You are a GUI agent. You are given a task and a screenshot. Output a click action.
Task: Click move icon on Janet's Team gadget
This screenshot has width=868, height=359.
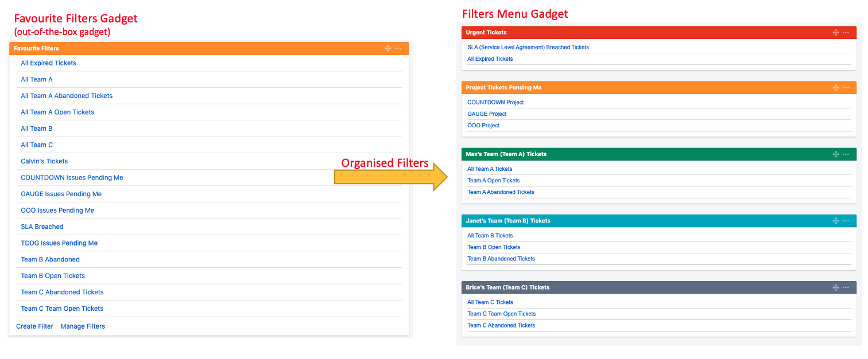[836, 221]
